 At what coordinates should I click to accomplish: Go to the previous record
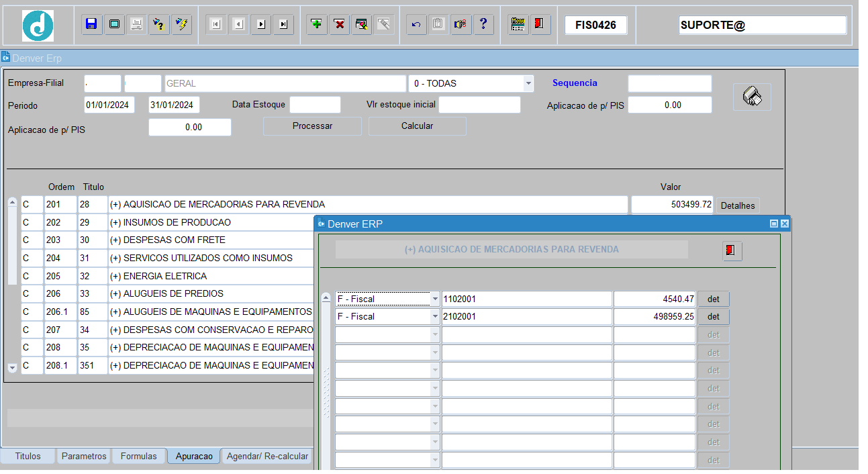point(238,25)
